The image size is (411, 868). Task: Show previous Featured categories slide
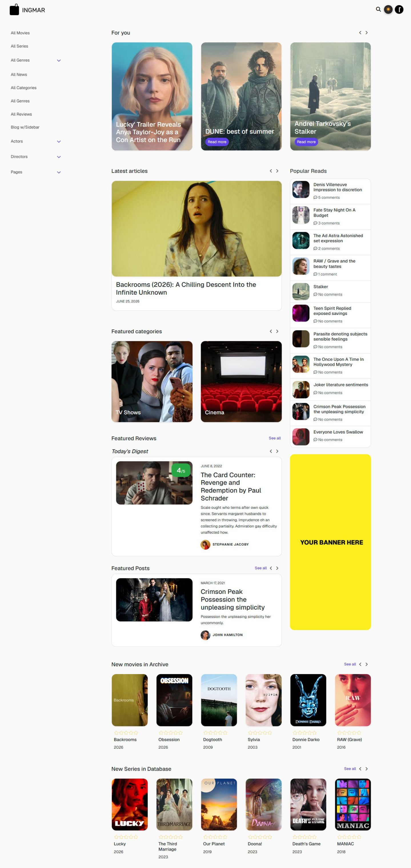click(x=271, y=331)
